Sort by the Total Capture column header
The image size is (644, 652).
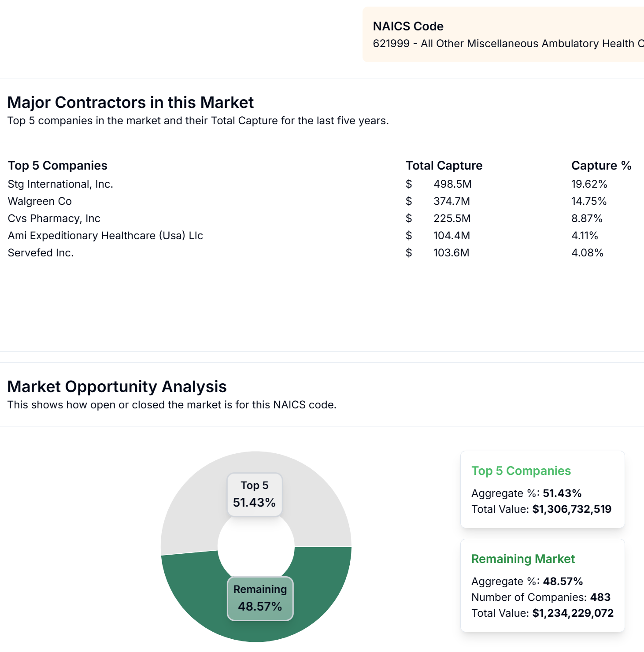[x=444, y=165]
